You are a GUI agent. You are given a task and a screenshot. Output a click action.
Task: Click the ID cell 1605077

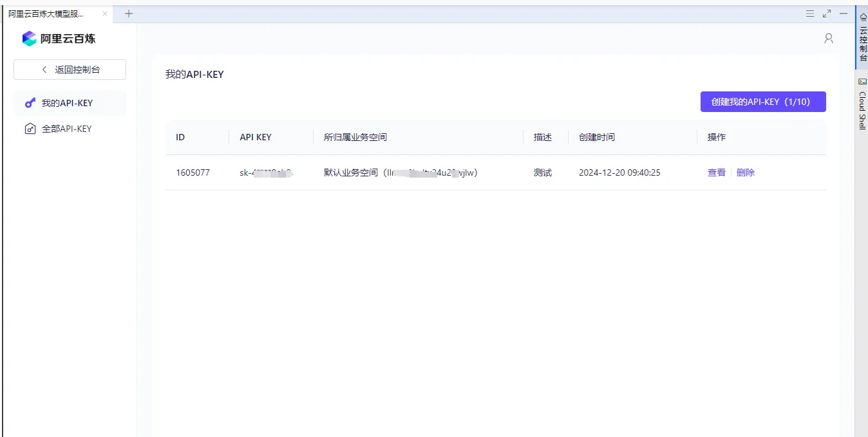point(193,172)
